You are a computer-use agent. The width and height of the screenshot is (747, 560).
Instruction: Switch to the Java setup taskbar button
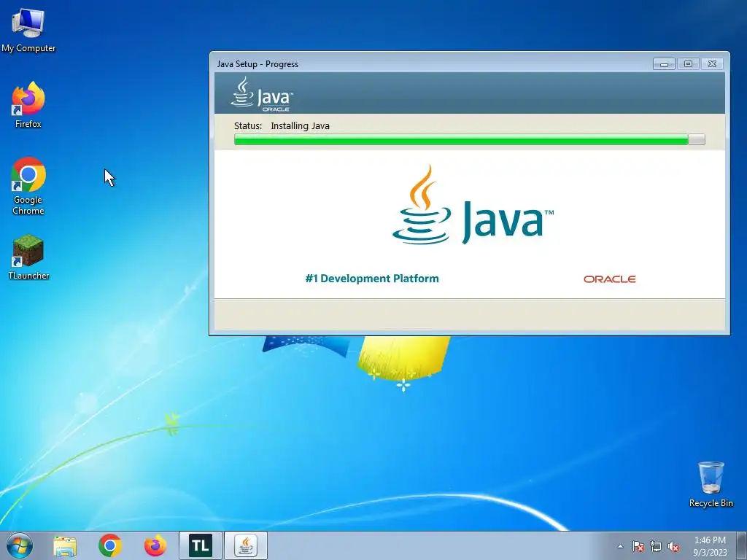point(246,545)
